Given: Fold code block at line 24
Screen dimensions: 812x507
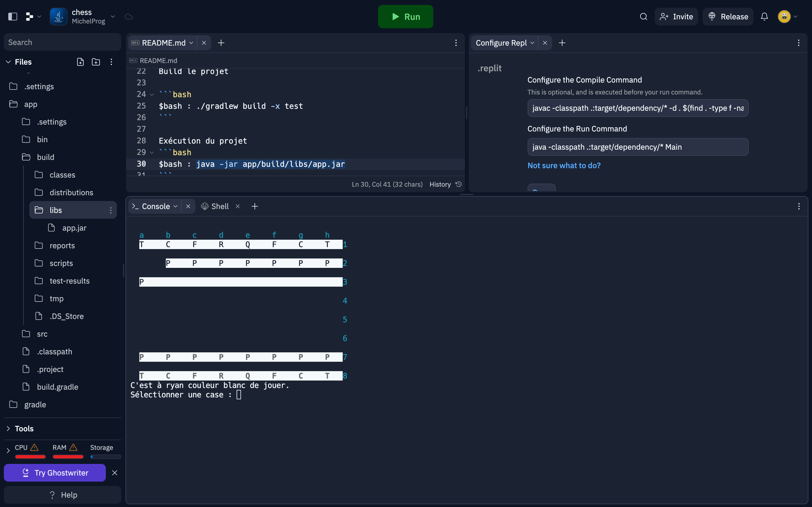Looking at the screenshot, I should 152,94.
